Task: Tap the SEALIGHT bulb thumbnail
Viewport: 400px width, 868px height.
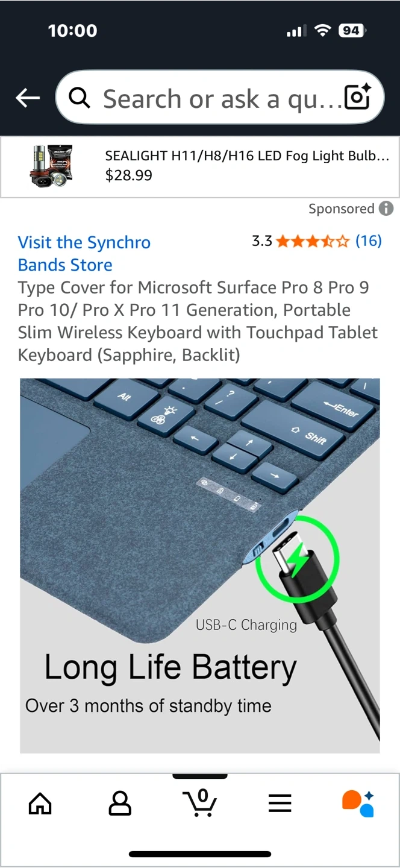Action: click(52, 165)
